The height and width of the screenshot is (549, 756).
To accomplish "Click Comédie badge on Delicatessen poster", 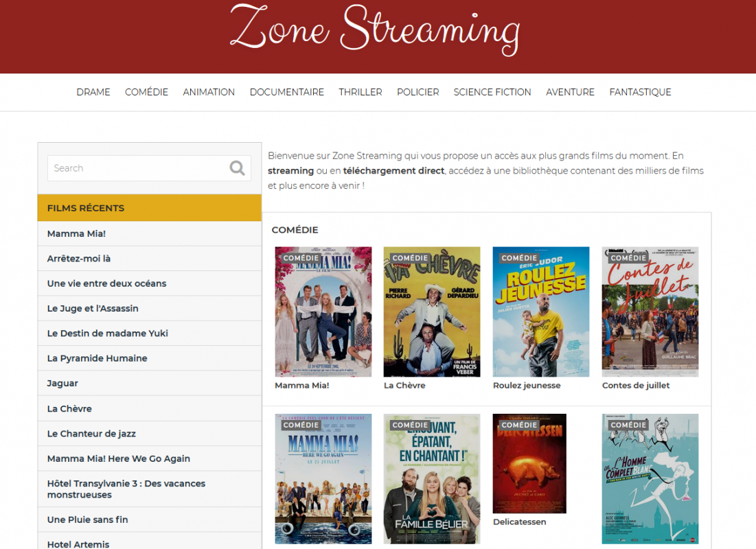I will (519, 425).
